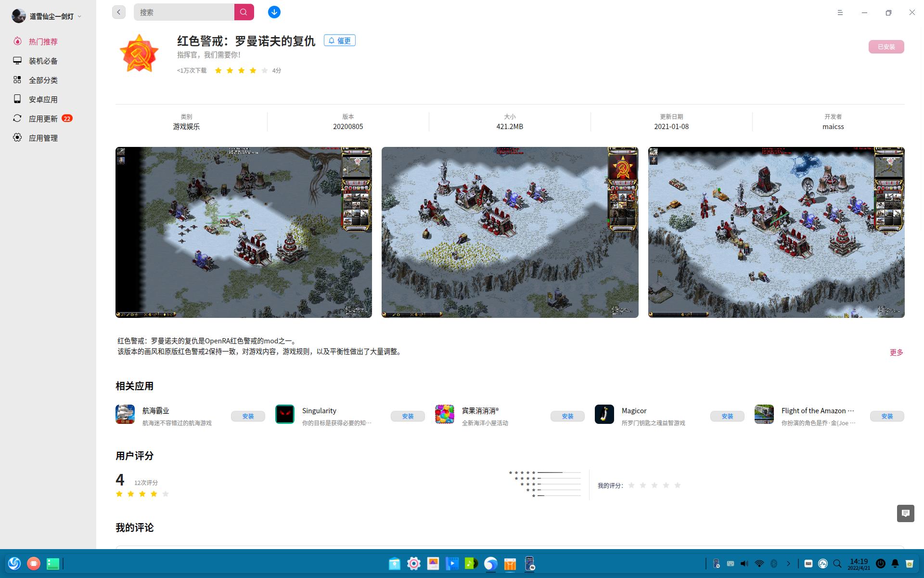Open the download progress icon
Image resolution: width=924 pixels, height=578 pixels.
274,12
